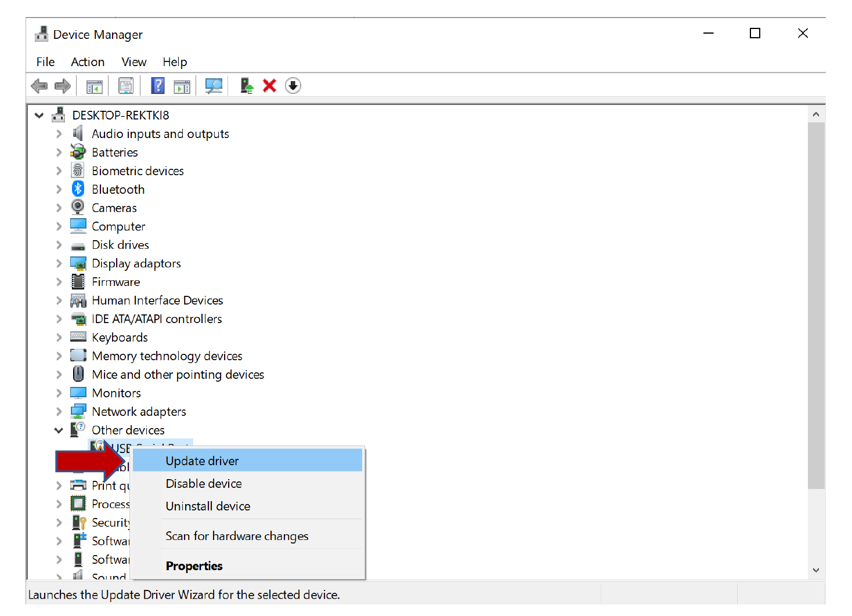Image resolution: width=852 pixels, height=616 pixels.
Task: Click the Forward arrow in the toolbar
Action: (x=63, y=86)
